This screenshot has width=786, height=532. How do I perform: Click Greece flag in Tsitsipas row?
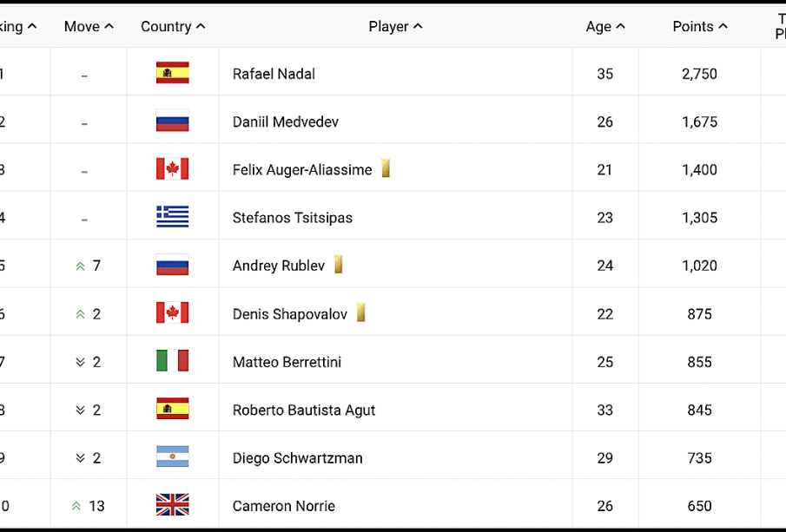pyautogui.click(x=173, y=217)
